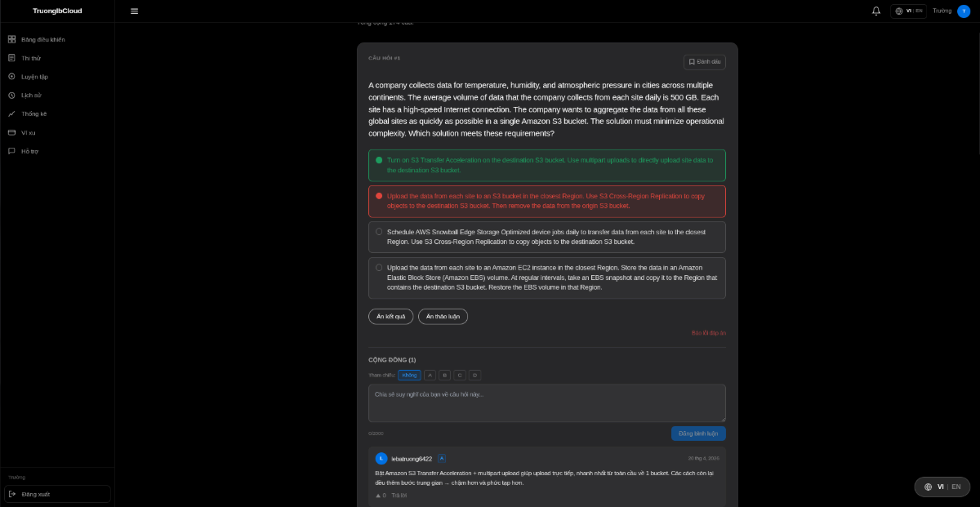Click the comment text box
Viewport: 980px width, 507px height.
tap(546, 403)
